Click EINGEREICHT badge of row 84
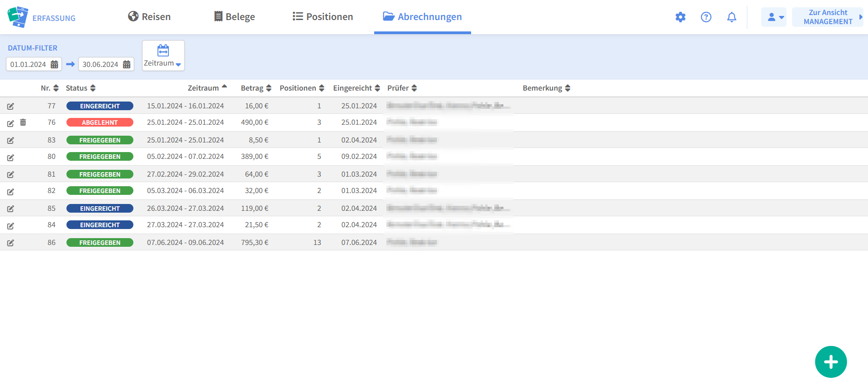This screenshot has height=382, width=868. [100, 225]
